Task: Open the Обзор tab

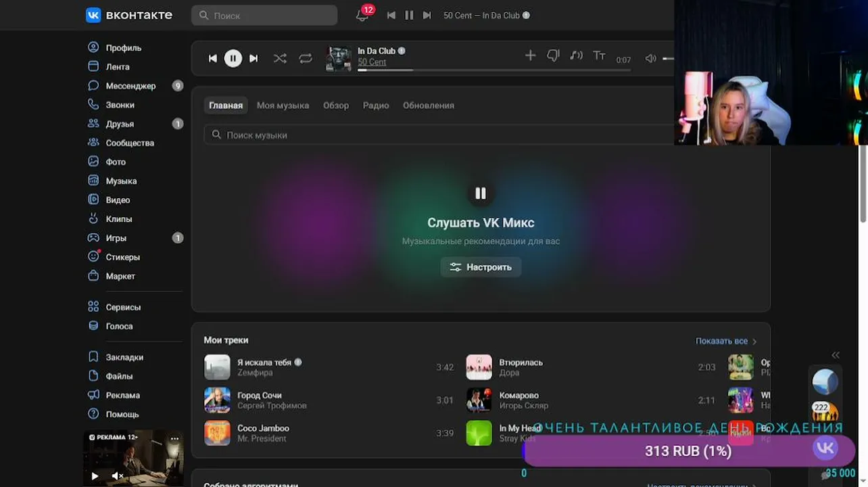Action: (336, 106)
